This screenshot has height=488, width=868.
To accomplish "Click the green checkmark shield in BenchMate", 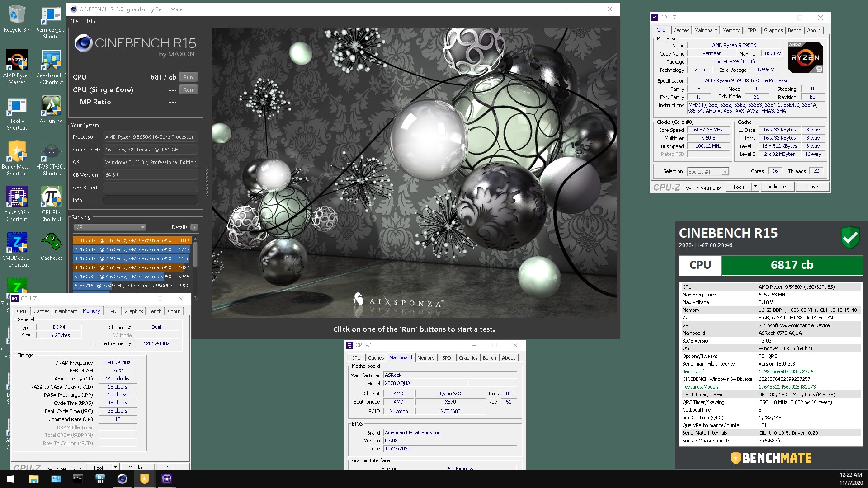I will point(850,237).
